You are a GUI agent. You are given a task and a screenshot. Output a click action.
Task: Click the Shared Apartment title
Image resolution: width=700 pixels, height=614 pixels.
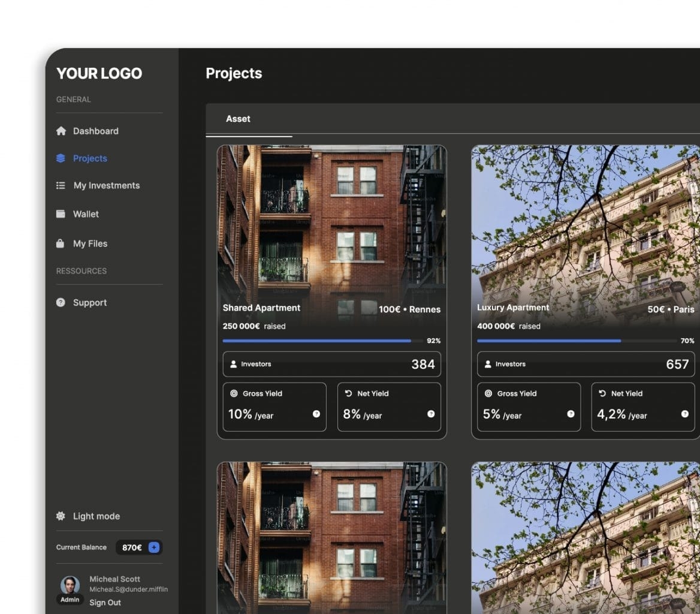click(262, 308)
